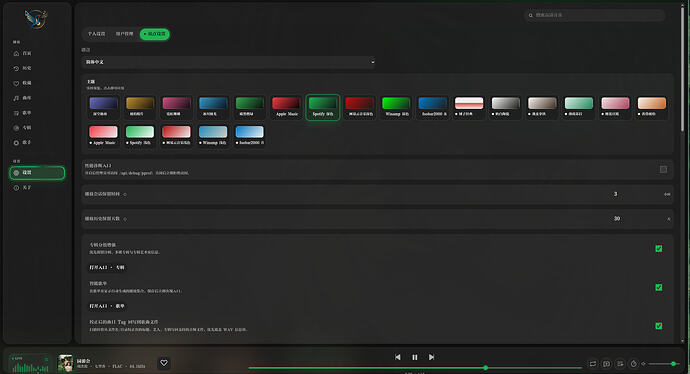Screen dimensions: 690x374
Task: Focus the search input field
Action: [x=594, y=15]
